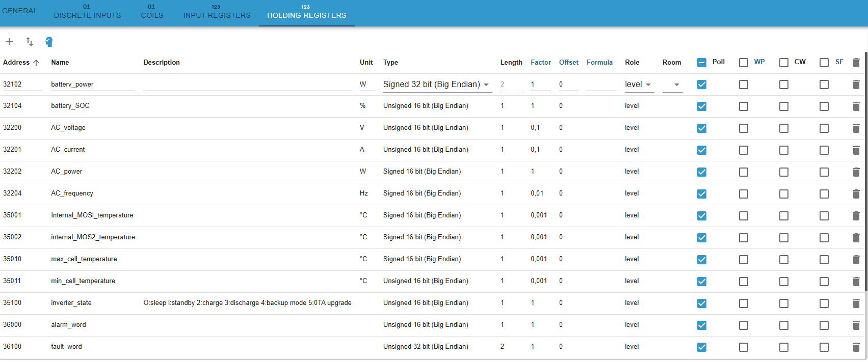Image resolution: width=868 pixels, height=362 pixels.
Task: Enable WP checkbox for battery_SOC row
Action: point(744,106)
